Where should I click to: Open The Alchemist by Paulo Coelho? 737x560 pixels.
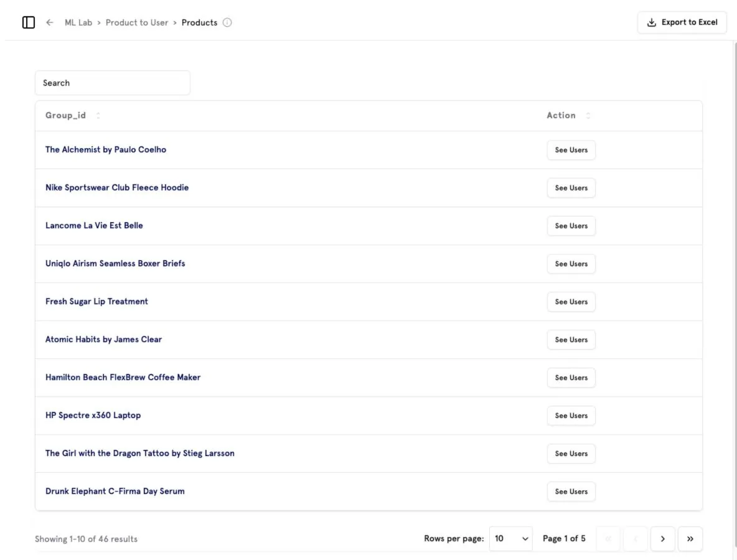pos(106,150)
